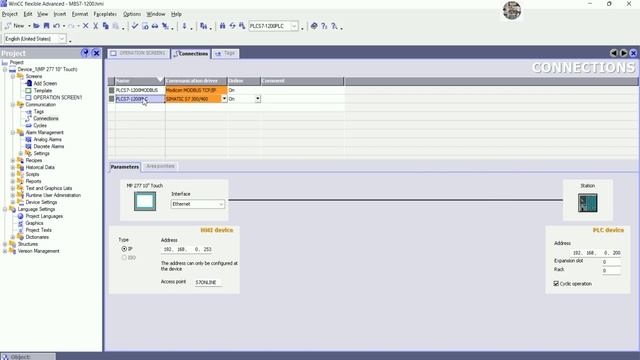Collapse the Communication folder

pyautogui.click(x=13, y=104)
